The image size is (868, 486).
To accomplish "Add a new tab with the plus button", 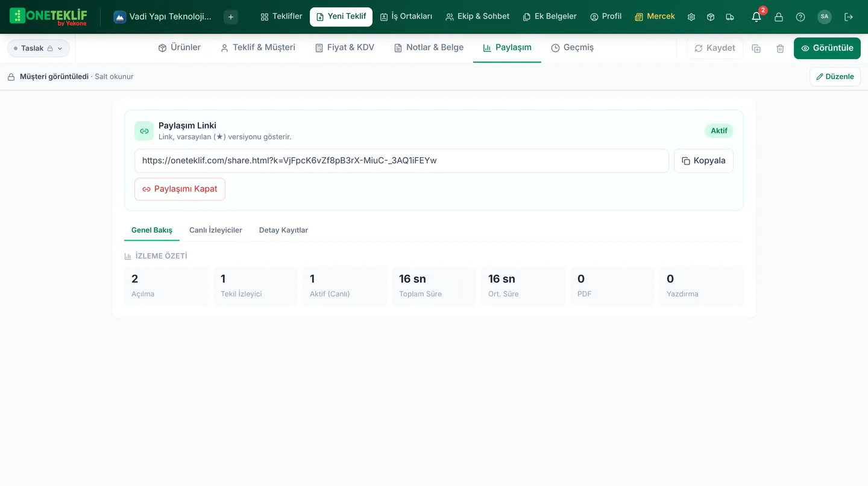I will 231,17.
